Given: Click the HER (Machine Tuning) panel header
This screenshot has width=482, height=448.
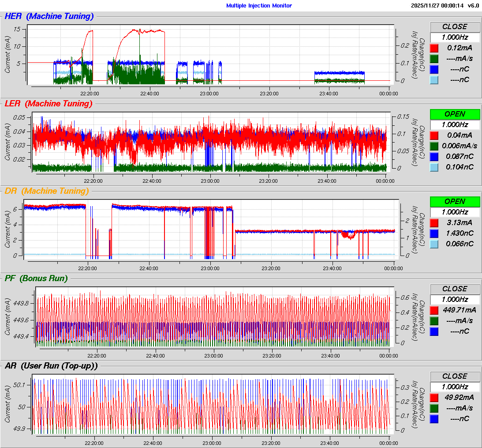Looking at the screenshot, I should coord(49,16).
